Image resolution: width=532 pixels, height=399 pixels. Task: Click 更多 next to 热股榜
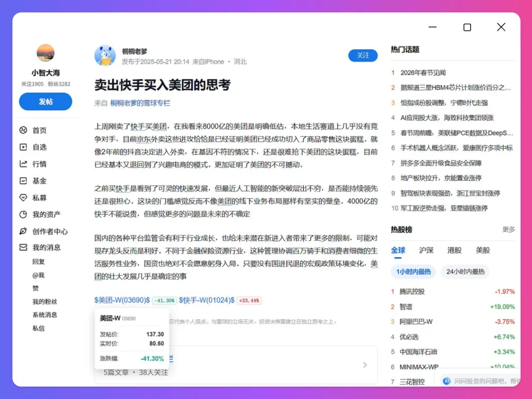click(x=508, y=230)
